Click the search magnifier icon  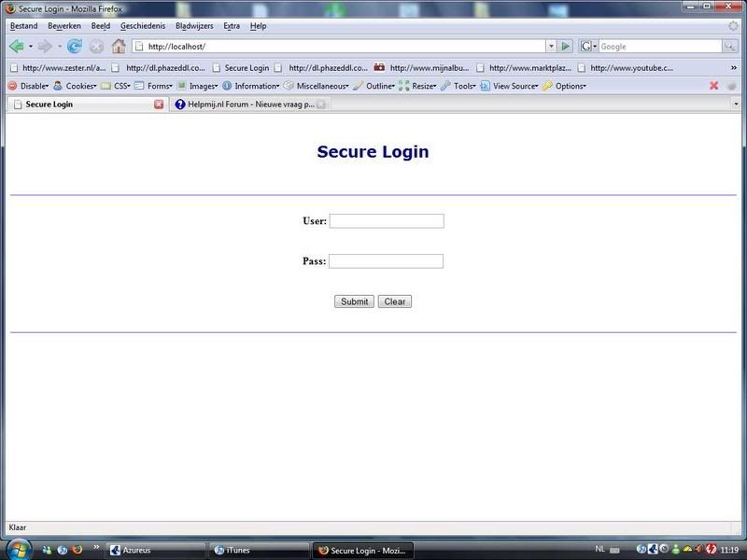point(729,46)
